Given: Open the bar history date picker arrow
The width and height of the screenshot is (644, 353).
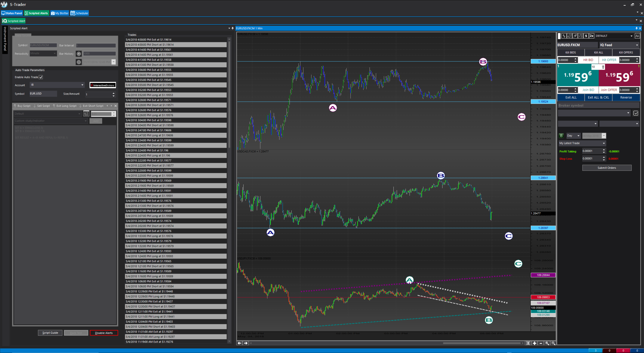Looking at the screenshot, I should point(114,62).
